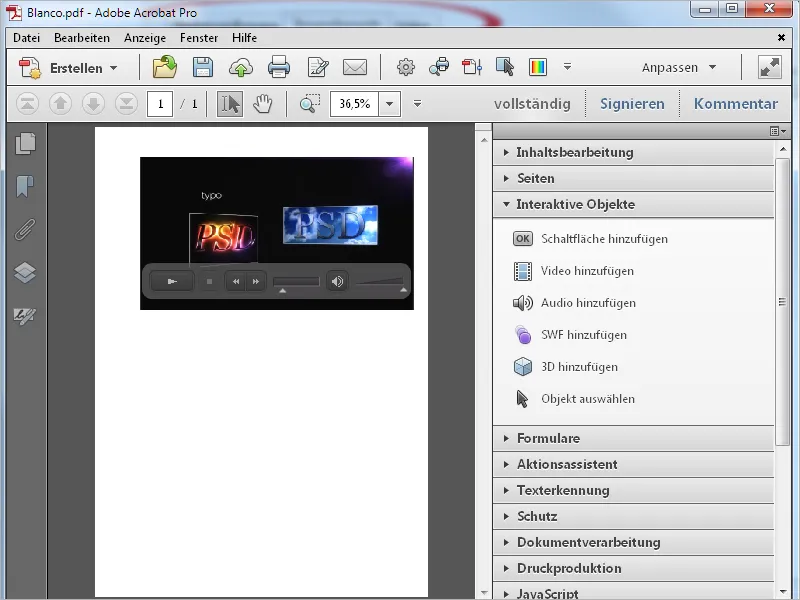This screenshot has width=800, height=600.
Task: Open bookmarks panel in sidebar
Action: [24, 187]
